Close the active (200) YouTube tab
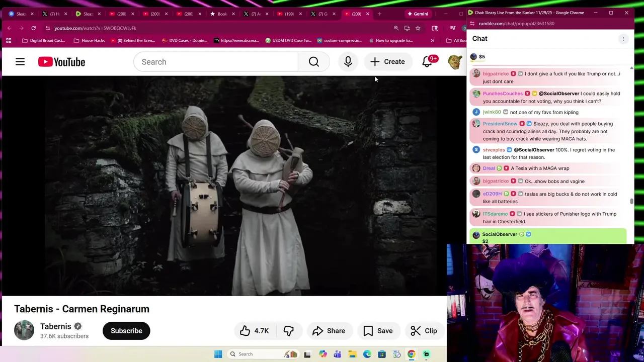The height and width of the screenshot is (362, 644). (x=367, y=14)
